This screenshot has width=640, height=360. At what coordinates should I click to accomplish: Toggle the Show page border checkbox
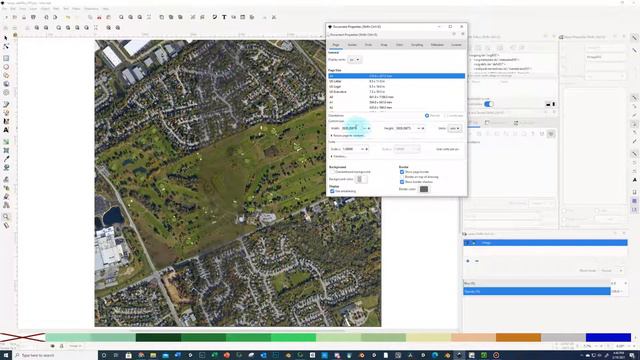[x=402, y=172]
